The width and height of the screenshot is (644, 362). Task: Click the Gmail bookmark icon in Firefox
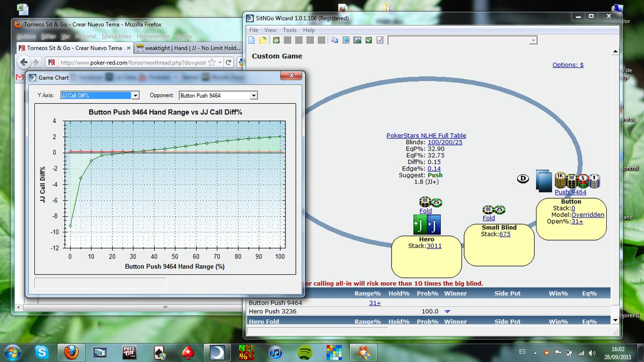(x=20, y=77)
